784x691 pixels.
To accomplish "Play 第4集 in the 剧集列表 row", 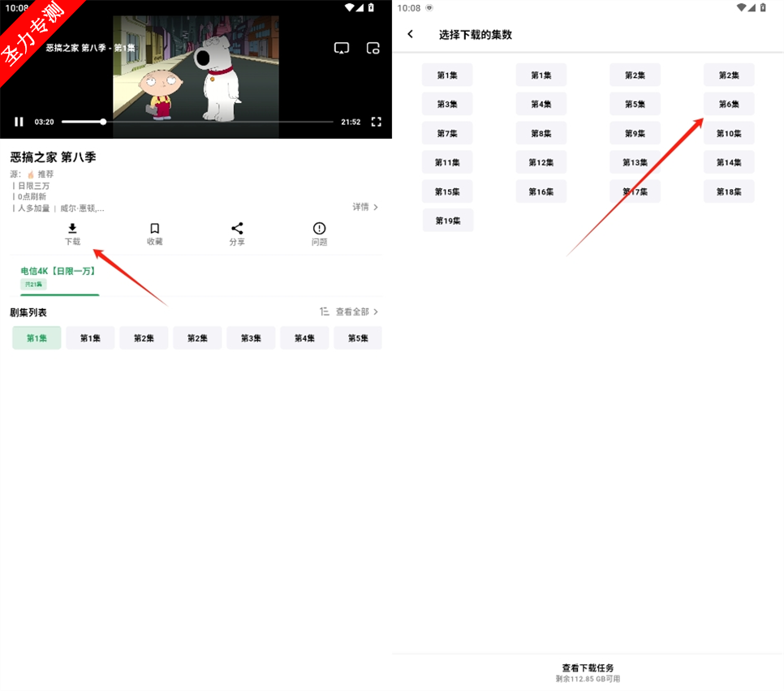I will [304, 338].
